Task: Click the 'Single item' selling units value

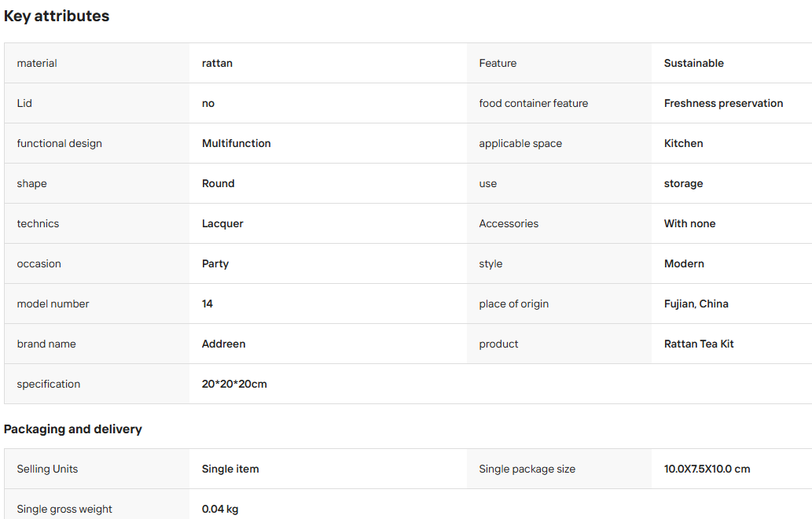Action: coord(230,469)
